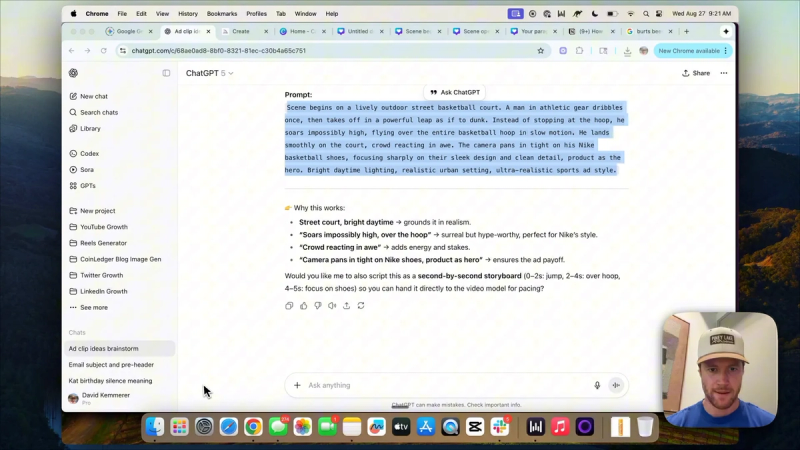Open Chrome downloads icon

[x=627, y=51]
